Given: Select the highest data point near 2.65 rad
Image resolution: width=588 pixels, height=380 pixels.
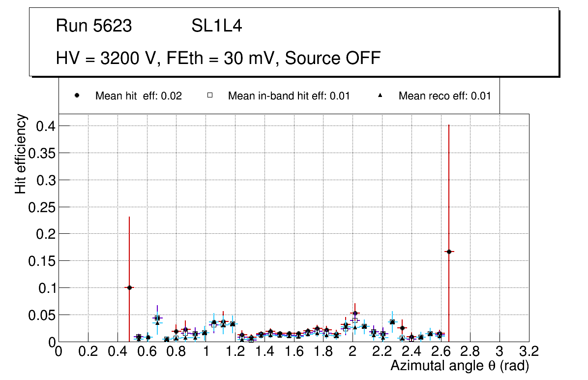Looking at the screenshot, I should tap(449, 252).
